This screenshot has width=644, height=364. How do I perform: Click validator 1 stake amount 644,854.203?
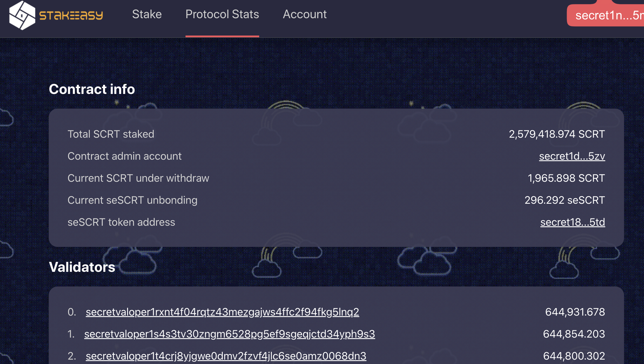[x=574, y=334]
